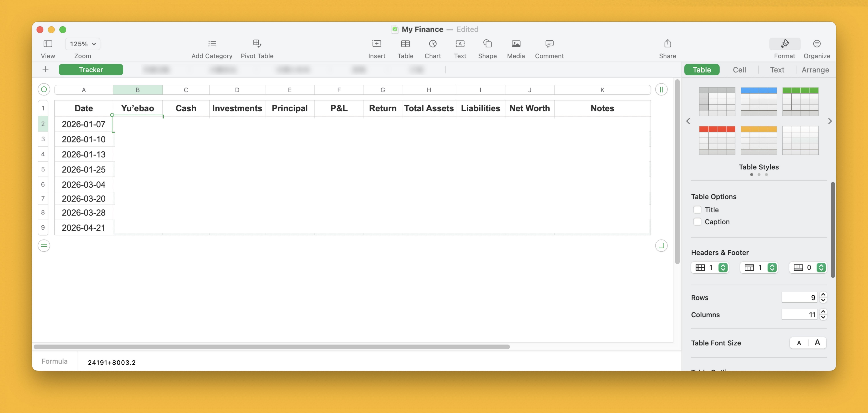The width and height of the screenshot is (868, 413).
Task: Click the Add Category icon
Action: [x=212, y=44]
